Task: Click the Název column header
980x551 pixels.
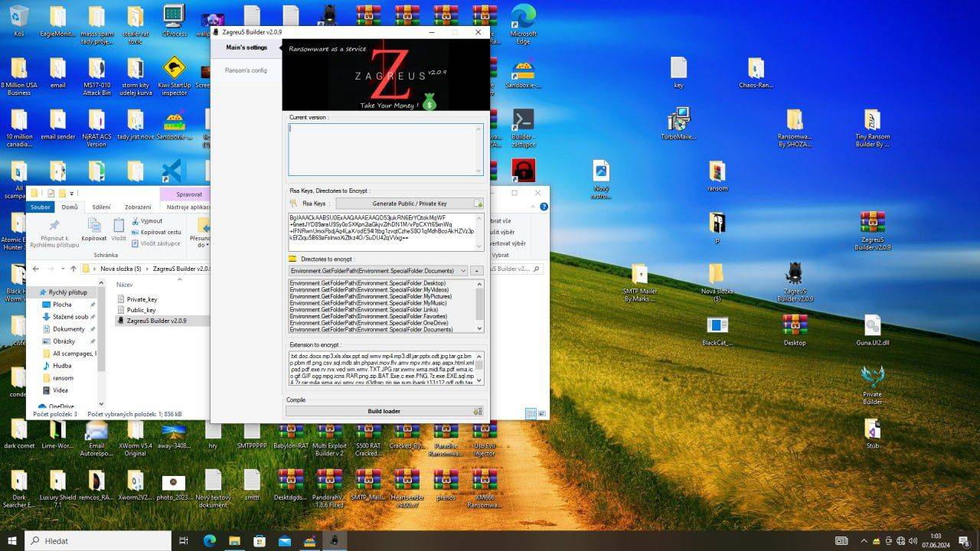Action: (125, 285)
